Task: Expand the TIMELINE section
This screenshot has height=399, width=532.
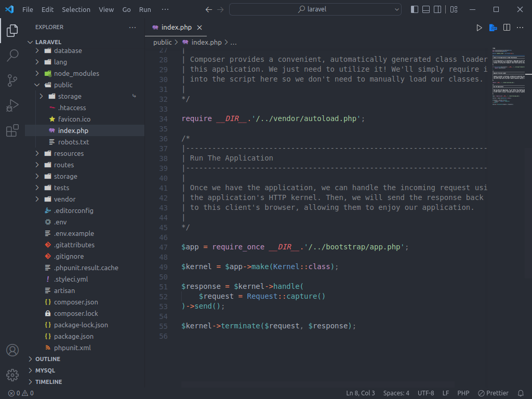Action: tap(48, 382)
